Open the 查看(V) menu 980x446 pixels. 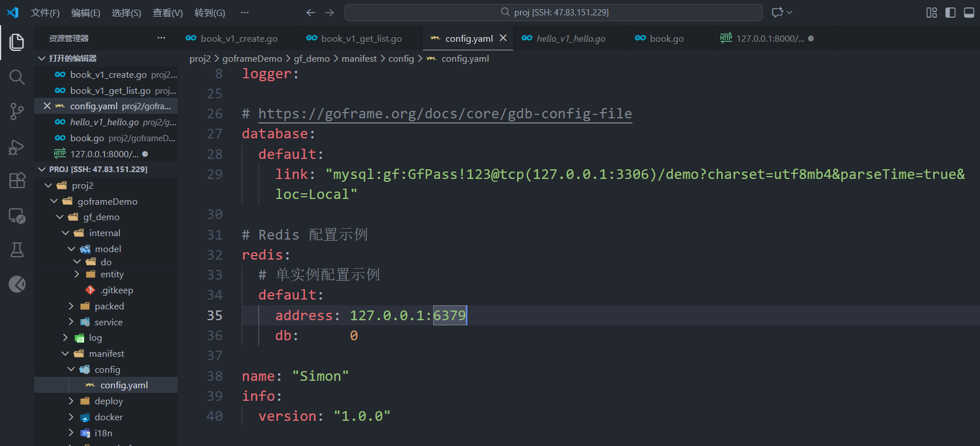pyautogui.click(x=167, y=13)
